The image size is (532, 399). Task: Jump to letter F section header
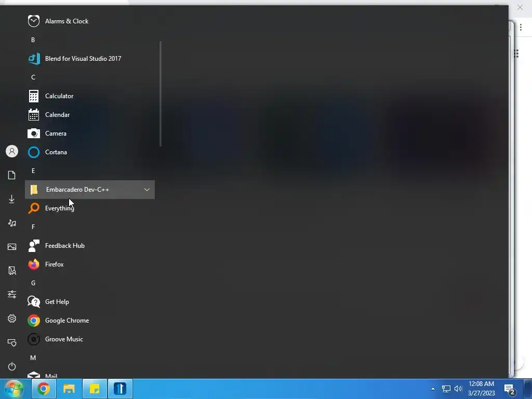33,227
